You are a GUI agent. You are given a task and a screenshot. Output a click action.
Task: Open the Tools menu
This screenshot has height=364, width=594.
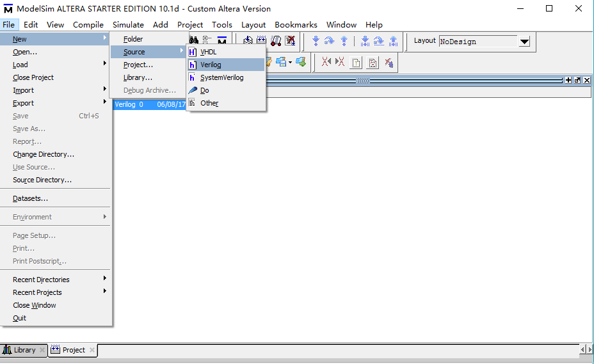221,24
